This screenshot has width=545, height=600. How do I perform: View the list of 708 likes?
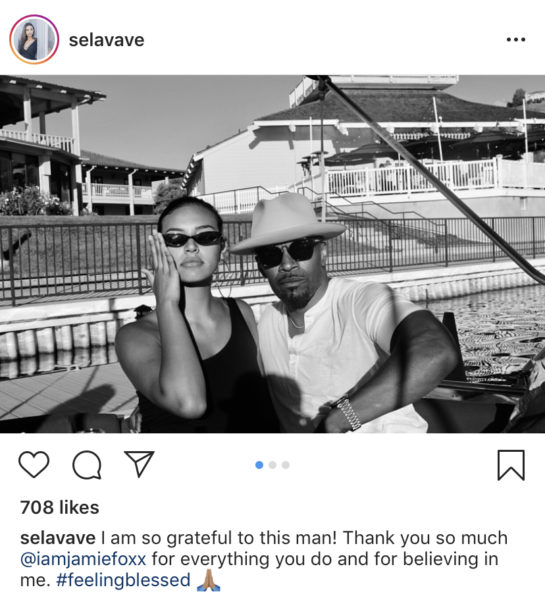tap(60, 507)
